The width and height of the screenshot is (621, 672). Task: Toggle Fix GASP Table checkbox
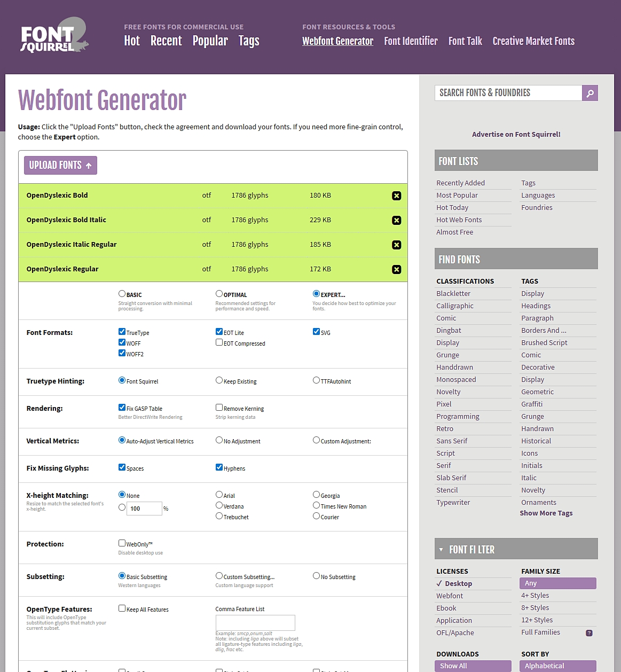point(122,408)
